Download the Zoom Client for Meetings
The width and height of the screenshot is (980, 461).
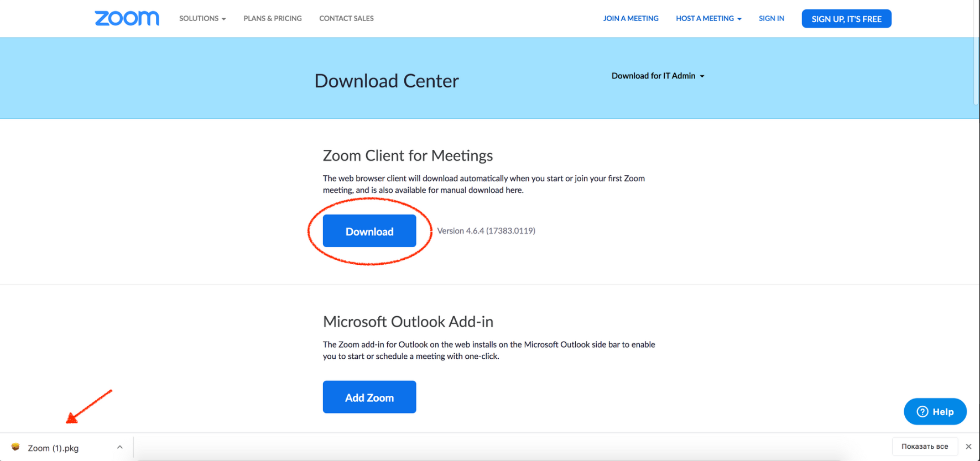pyautogui.click(x=369, y=231)
